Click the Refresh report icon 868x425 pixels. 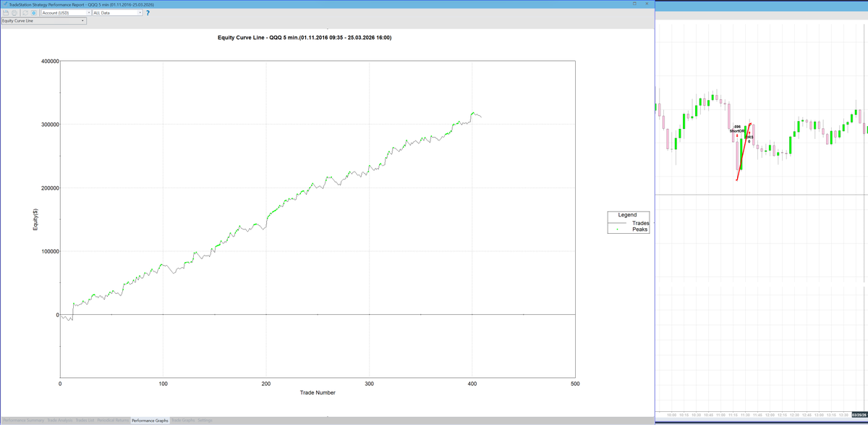tap(25, 13)
